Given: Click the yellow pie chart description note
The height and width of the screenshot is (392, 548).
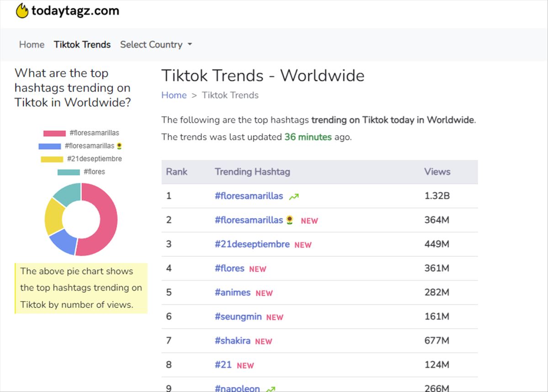Looking at the screenshot, I should click(81, 288).
